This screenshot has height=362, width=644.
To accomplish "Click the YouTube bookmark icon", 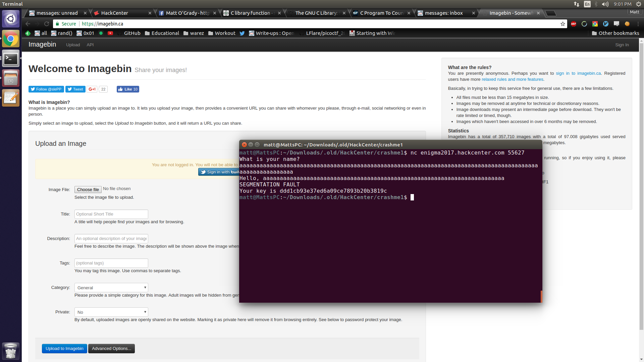I will click(110, 33).
